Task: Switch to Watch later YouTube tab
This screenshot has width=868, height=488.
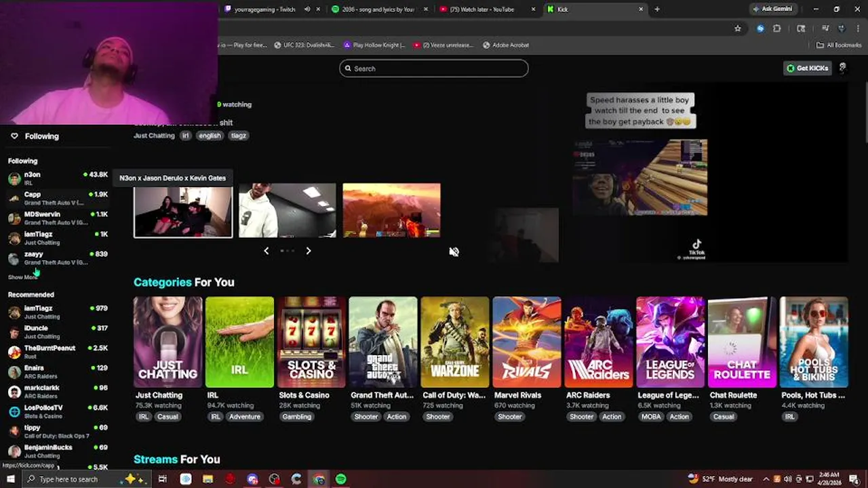Action: click(486, 9)
